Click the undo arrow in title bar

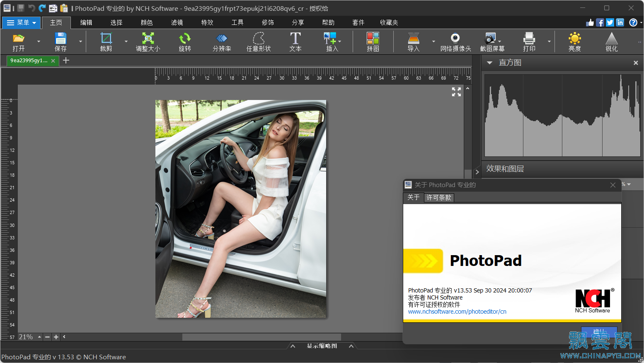(31, 8)
